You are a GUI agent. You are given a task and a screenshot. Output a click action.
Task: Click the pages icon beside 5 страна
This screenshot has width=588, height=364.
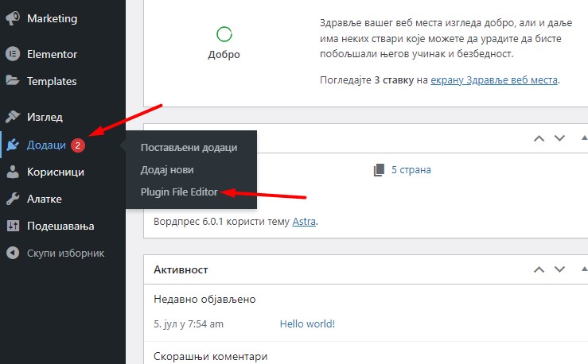point(379,170)
